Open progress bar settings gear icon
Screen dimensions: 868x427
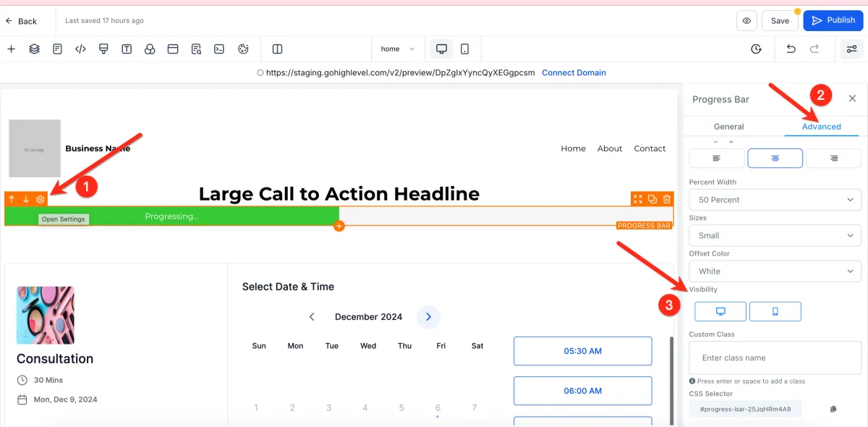tap(41, 200)
